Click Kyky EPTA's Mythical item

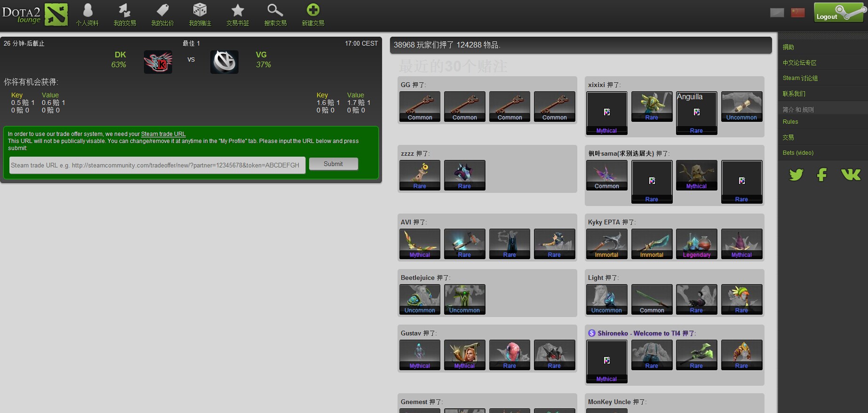pyautogui.click(x=741, y=244)
